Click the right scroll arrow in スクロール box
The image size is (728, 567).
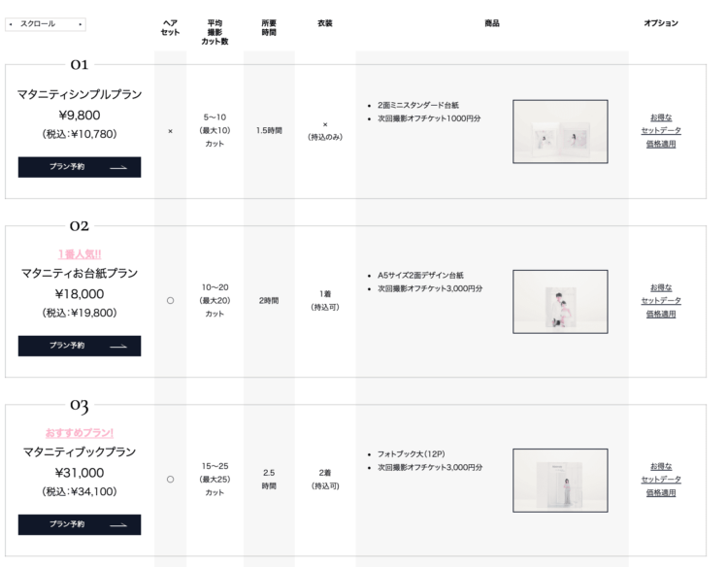tap(81, 24)
